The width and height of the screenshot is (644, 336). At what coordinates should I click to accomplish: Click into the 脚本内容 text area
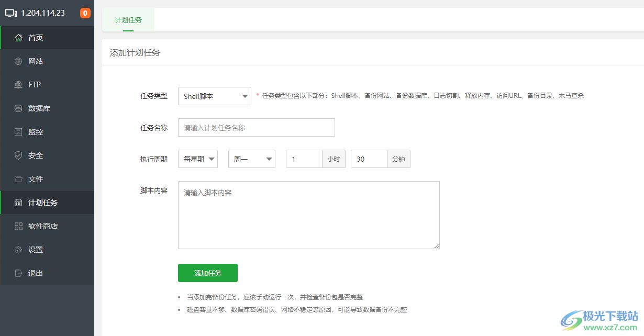point(309,215)
